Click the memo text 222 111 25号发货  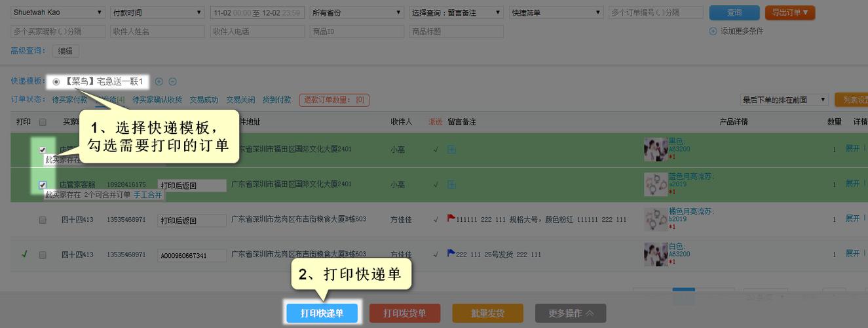pyautogui.click(x=499, y=255)
